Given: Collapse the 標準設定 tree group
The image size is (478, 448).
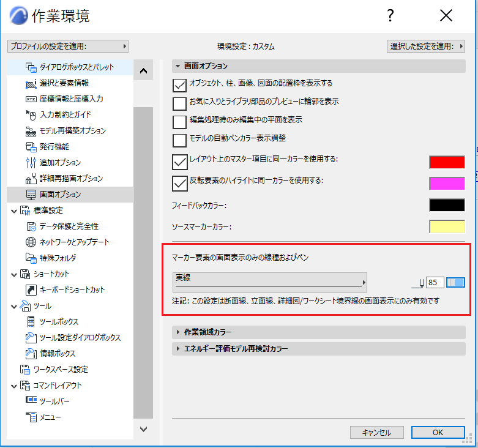Looking at the screenshot, I should (13, 211).
